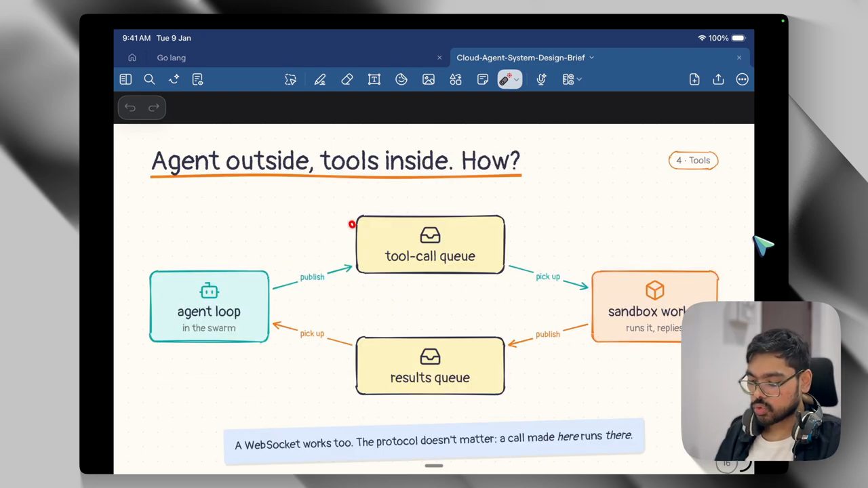Open the search magnifier tool
The height and width of the screenshot is (488, 868).
(149, 79)
